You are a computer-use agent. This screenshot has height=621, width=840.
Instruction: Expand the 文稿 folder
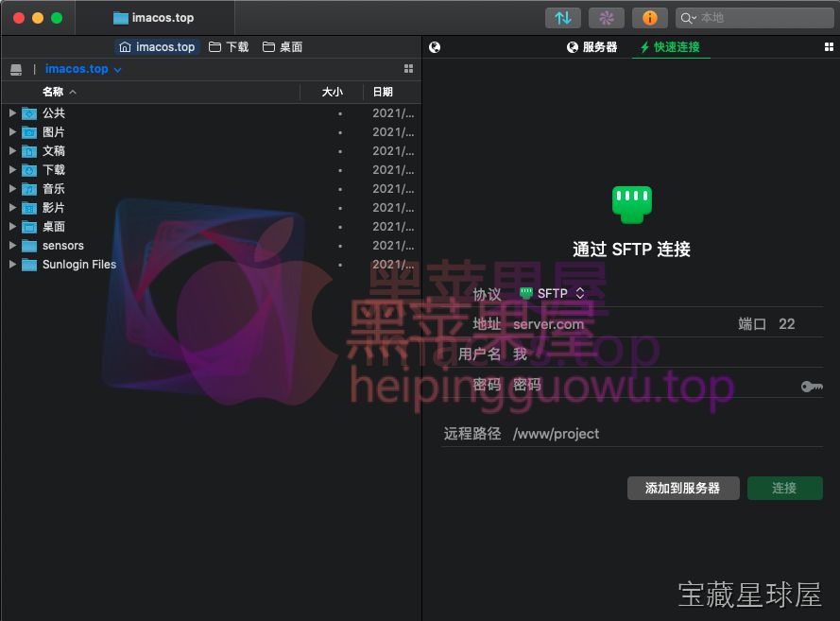pos(12,151)
